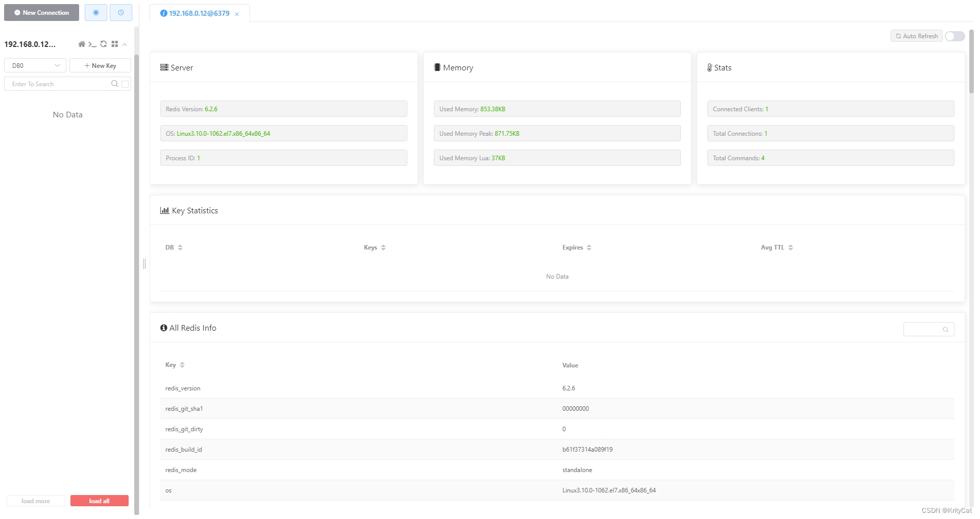Collapse the 192.168.0.12 connection tree
Viewport: 980px width, 519px height.
pyautogui.click(x=125, y=45)
